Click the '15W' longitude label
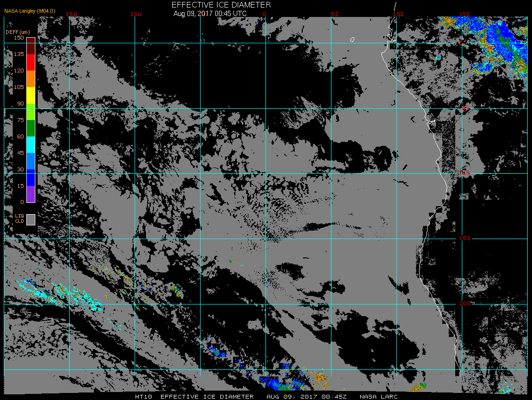The width and height of the screenshot is (532, 400). tap(71, 14)
